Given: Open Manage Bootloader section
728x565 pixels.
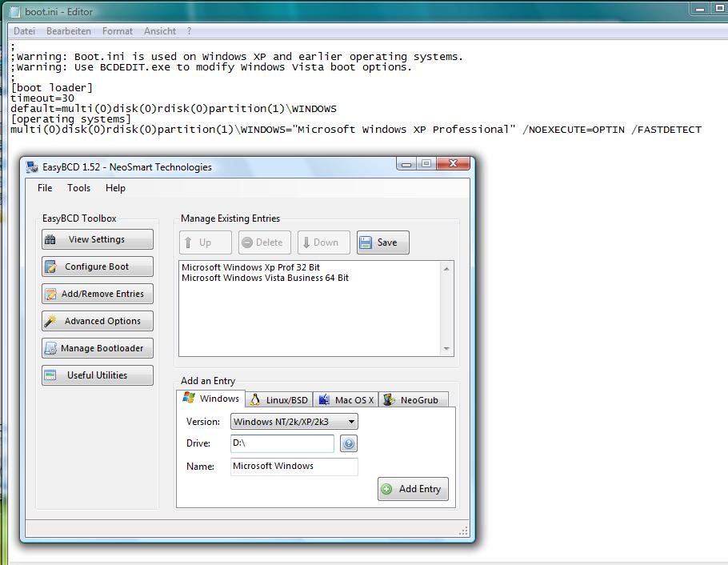Looking at the screenshot, I should [x=97, y=348].
